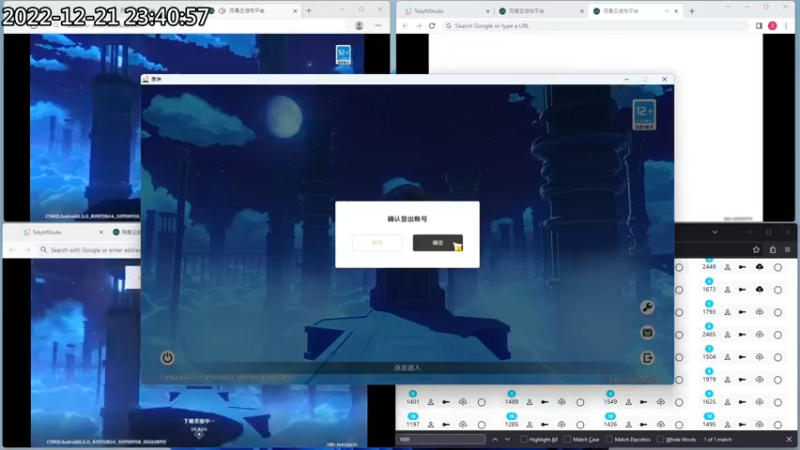The height and width of the screenshot is (450, 800).
Task: Reload the page in Chrome window
Action: click(432, 26)
